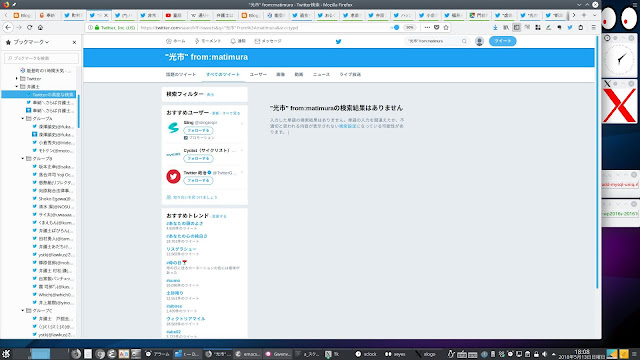Switch to the emacs taskbar entry
The image size is (640, 360).
tap(248, 354)
